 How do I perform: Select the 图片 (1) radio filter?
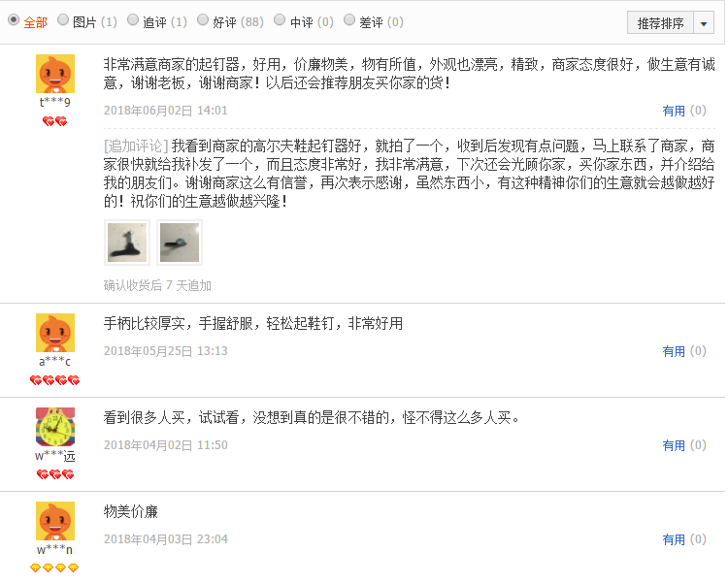click(x=63, y=20)
